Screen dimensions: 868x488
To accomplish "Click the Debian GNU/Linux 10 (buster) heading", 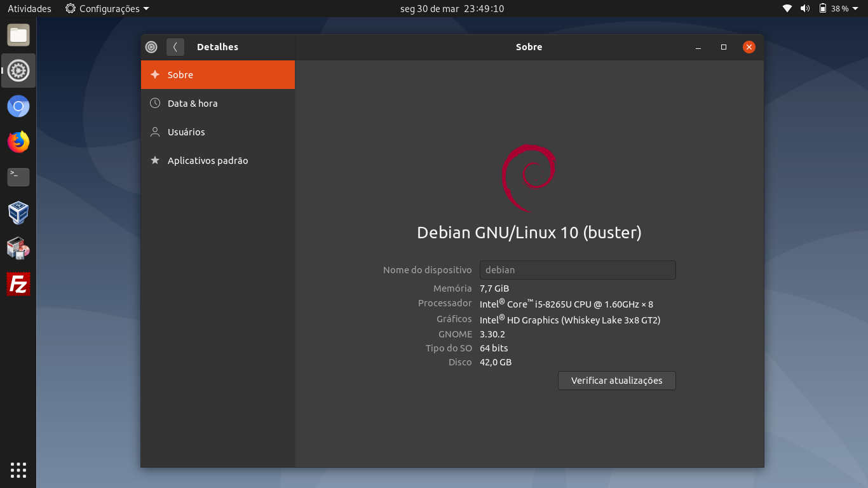I will point(529,233).
